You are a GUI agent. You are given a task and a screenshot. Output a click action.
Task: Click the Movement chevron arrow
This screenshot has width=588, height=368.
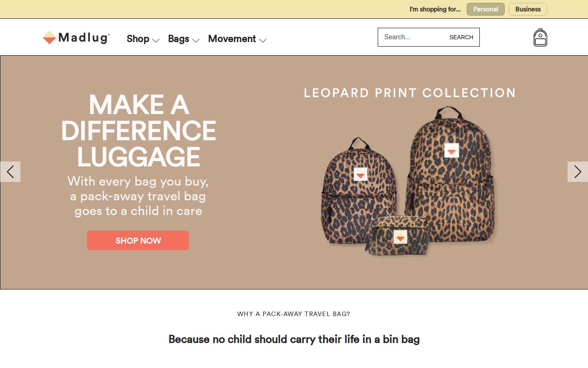(x=263, y=40)
